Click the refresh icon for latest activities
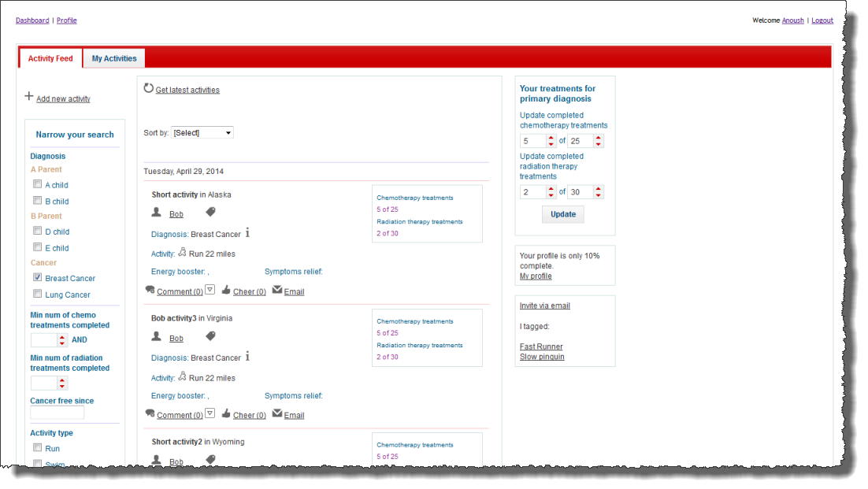Screen dimensions: 868x489 tap(149, 89)
